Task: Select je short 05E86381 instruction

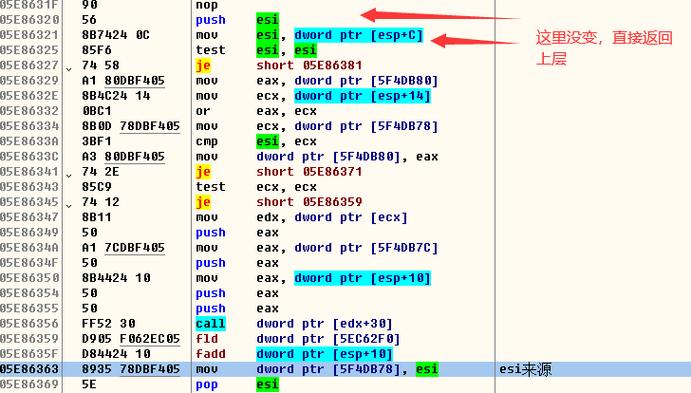Action: point(279,66)
